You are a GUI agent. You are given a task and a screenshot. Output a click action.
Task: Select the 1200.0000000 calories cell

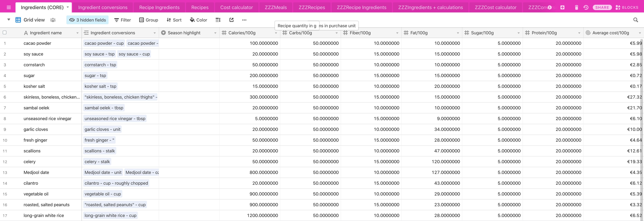click(250, 215)
